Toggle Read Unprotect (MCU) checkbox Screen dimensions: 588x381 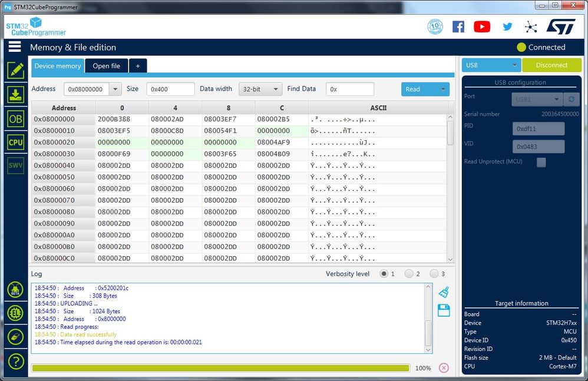[541, 162]
